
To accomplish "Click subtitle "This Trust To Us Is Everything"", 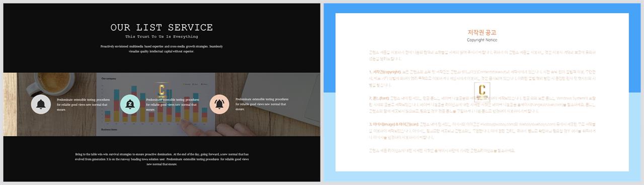I will (162, 37).
